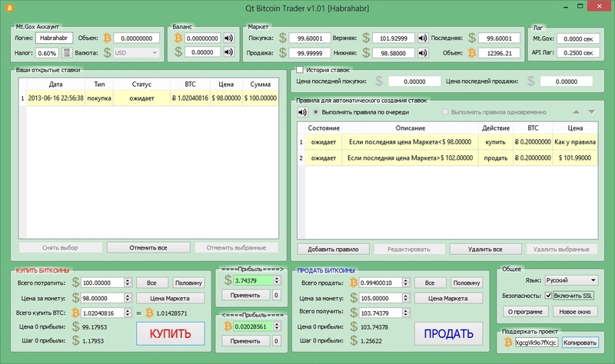This screenshot has height=364, width=615.
Task: Reset Bitcoin profit with 0 button
Action: [276, 341]
